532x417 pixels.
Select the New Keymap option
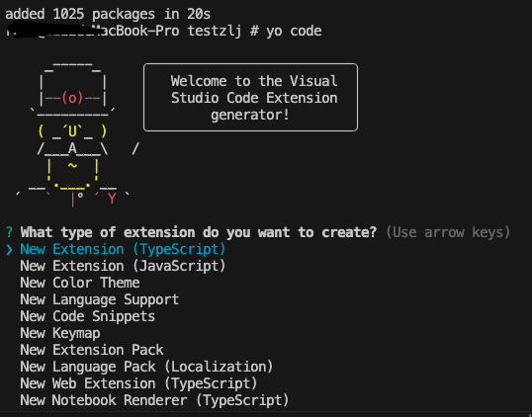click(x=60, y=333)
